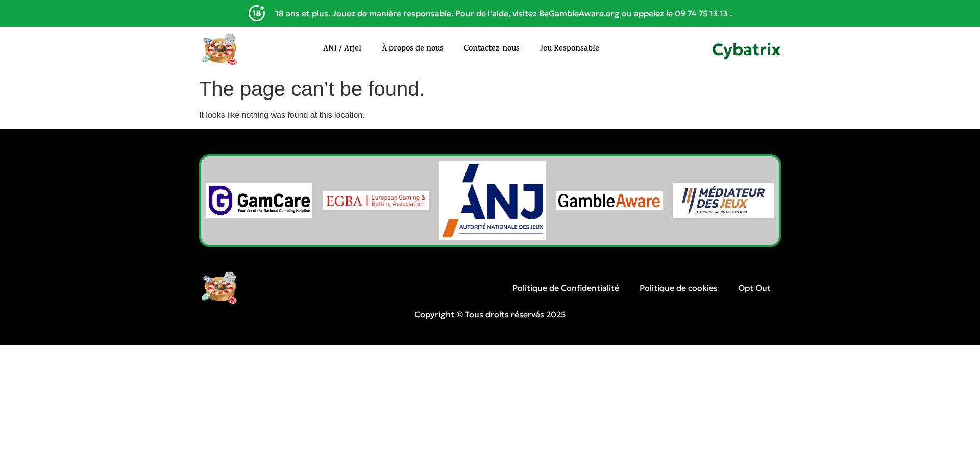Click the Médiateur des Jeux logo
The image size is (980, 472).
click(x=723, y=200)
